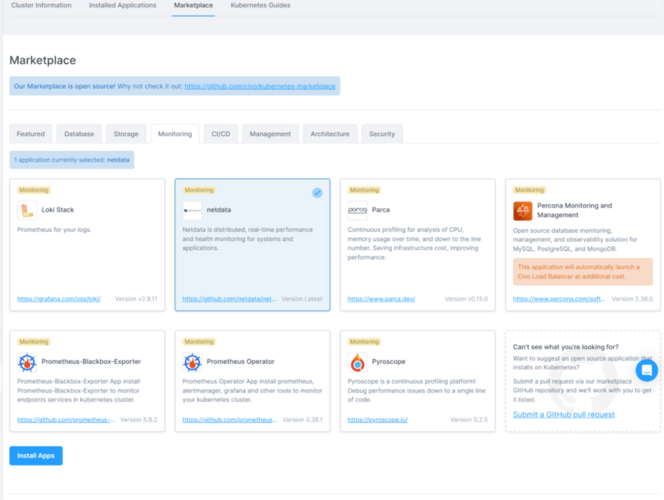This screenshot has width=664, height=500.
Task: Open the www.percona.com software link
Action: click(x=559, y=299)
